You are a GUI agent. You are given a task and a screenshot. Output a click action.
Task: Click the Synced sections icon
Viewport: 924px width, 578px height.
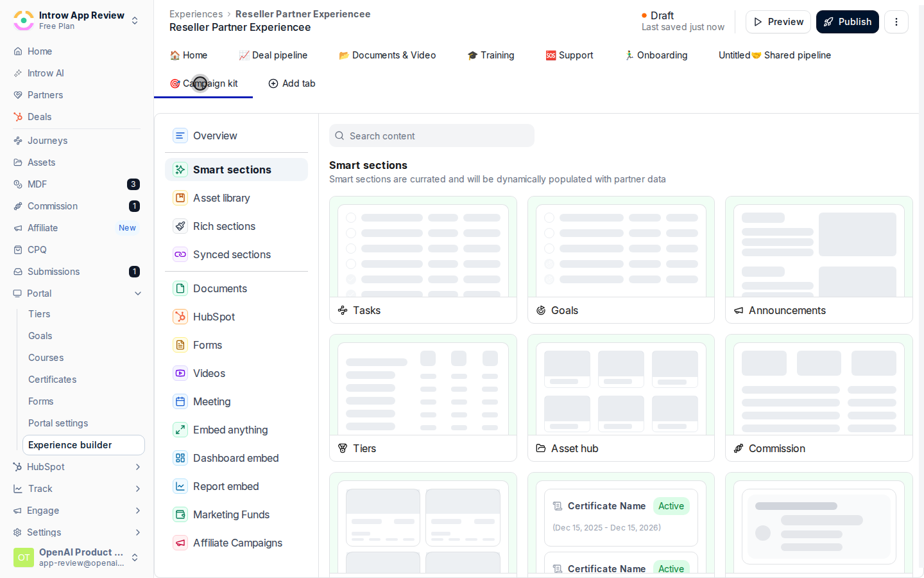[x=180, y=254]
